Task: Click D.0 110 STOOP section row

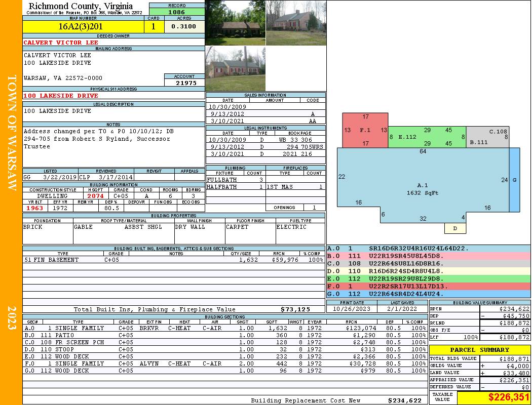Action: point(225,349)
